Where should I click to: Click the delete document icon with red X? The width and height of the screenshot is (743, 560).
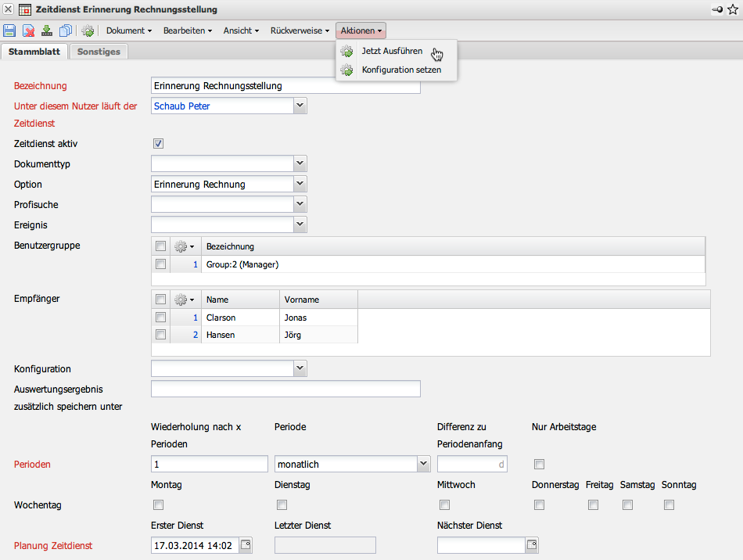28,31
